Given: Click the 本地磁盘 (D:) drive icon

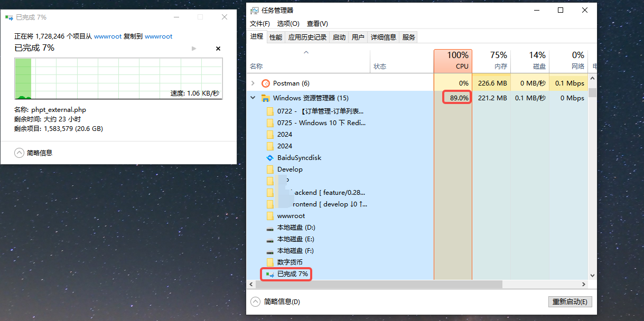Looking at the screenshot, I should coord(270,228).
